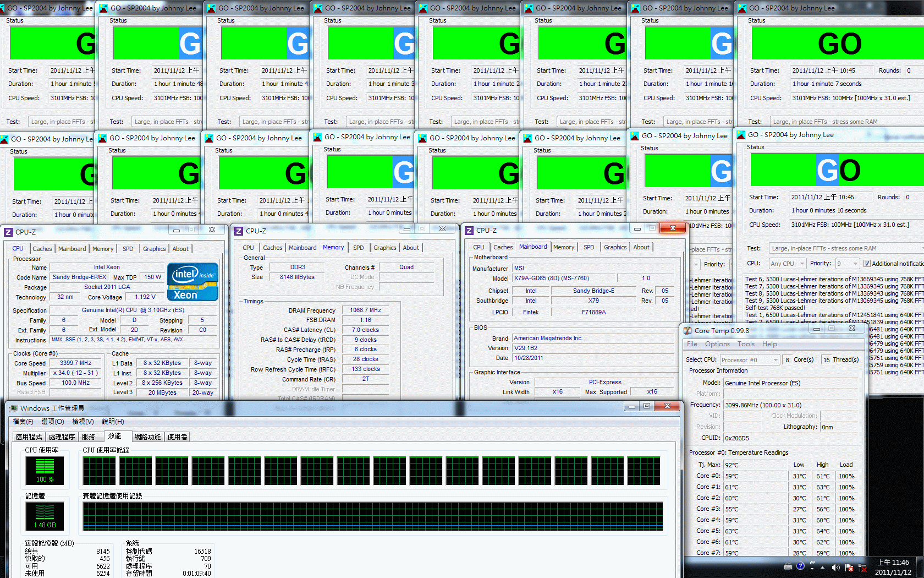Screen dimensions: 924x578
Task: Open 檔案(F) menu in Task Manager
Action: [23, 422]
